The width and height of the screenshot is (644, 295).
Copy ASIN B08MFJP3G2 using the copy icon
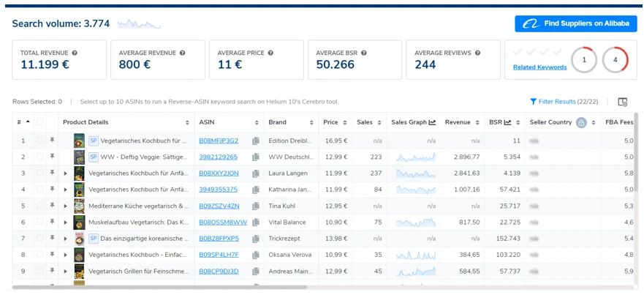pyautogui.click(x=256, y=141)
